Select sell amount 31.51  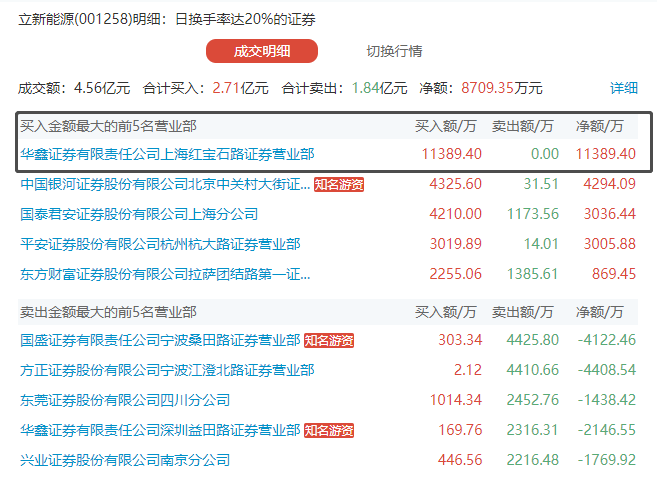click(541, 184)
